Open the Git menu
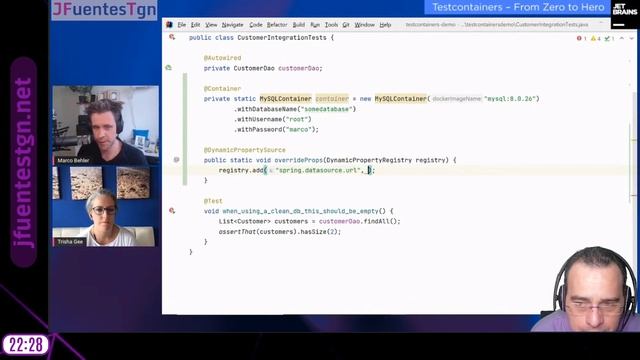 click(346, 25)
